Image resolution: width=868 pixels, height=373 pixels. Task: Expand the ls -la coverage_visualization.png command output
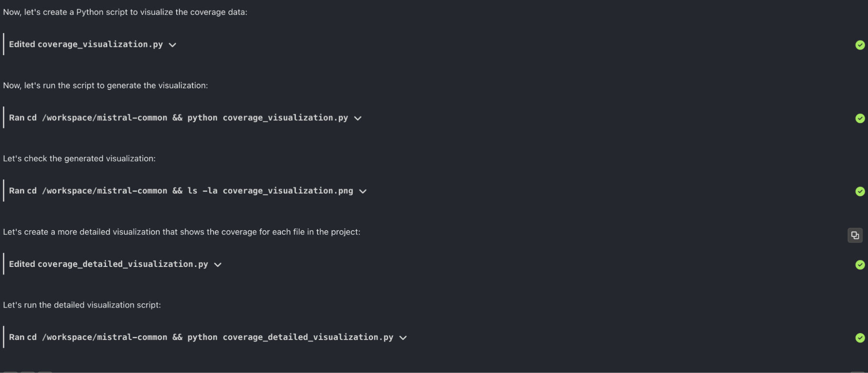coord(363,191)
